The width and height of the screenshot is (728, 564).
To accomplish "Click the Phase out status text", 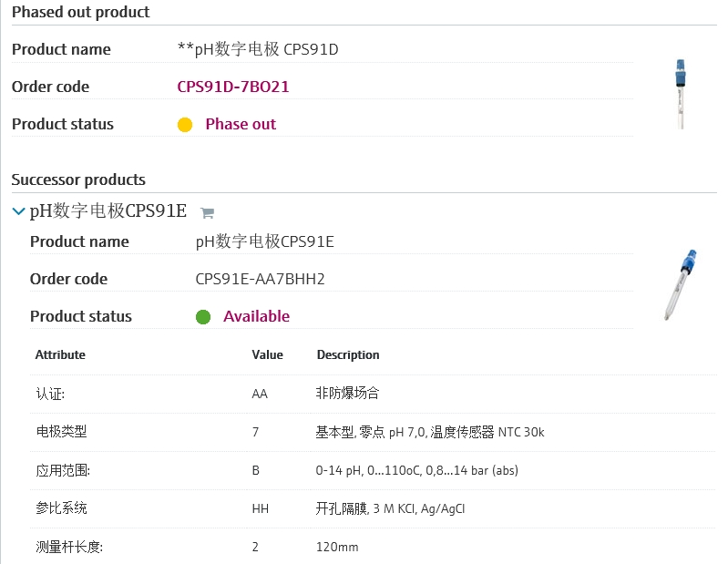I will click(x=241, y=124).
